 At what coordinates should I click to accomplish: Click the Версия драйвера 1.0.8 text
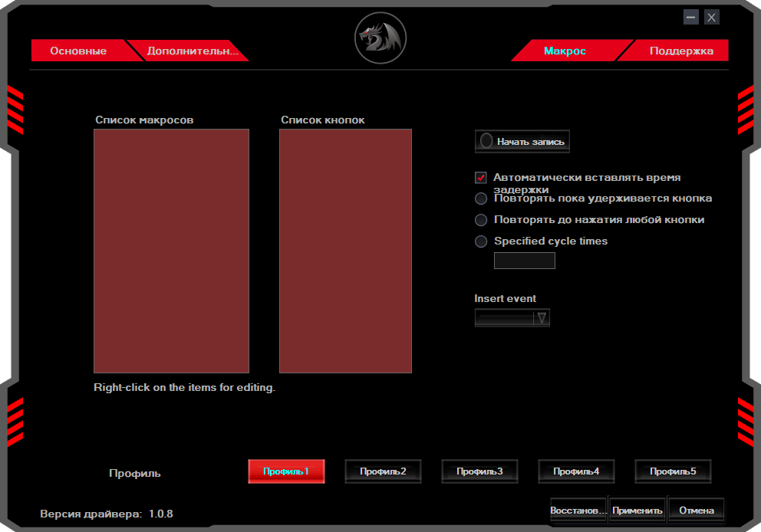tap(107, 514)
